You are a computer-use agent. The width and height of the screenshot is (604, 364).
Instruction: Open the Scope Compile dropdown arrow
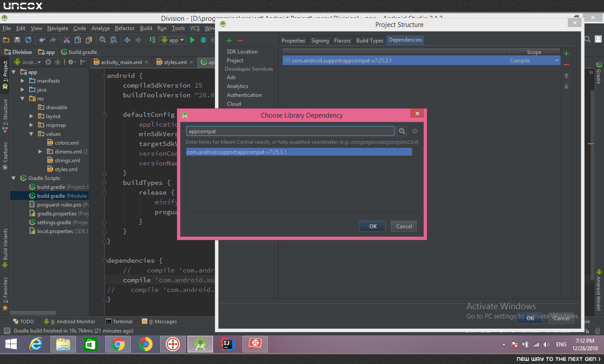click(557, 61)
